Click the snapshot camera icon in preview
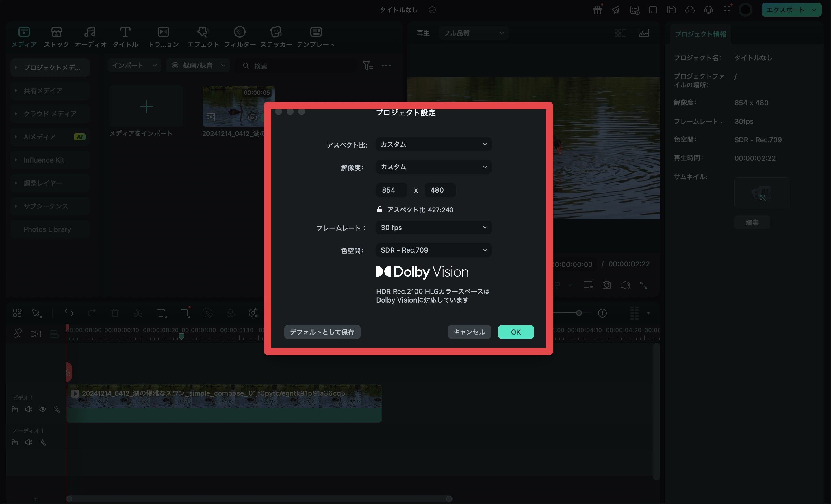The image size is (831, 504). (607, 285)
